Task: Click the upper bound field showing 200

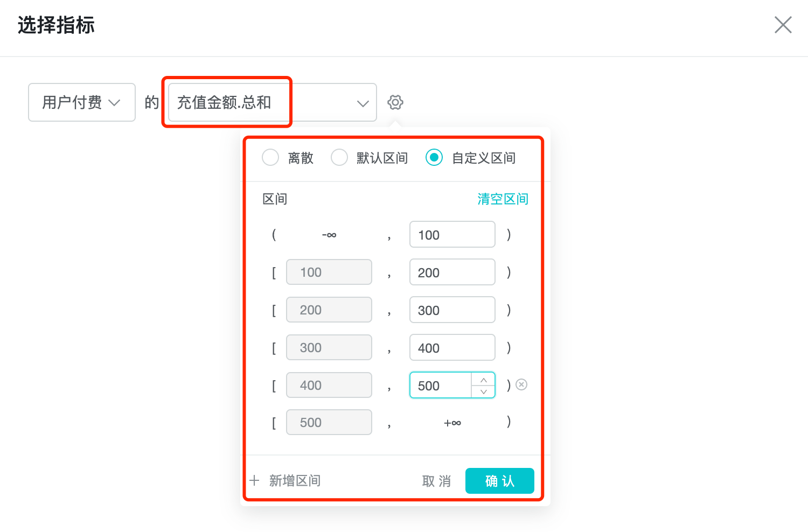Action: 452,272
